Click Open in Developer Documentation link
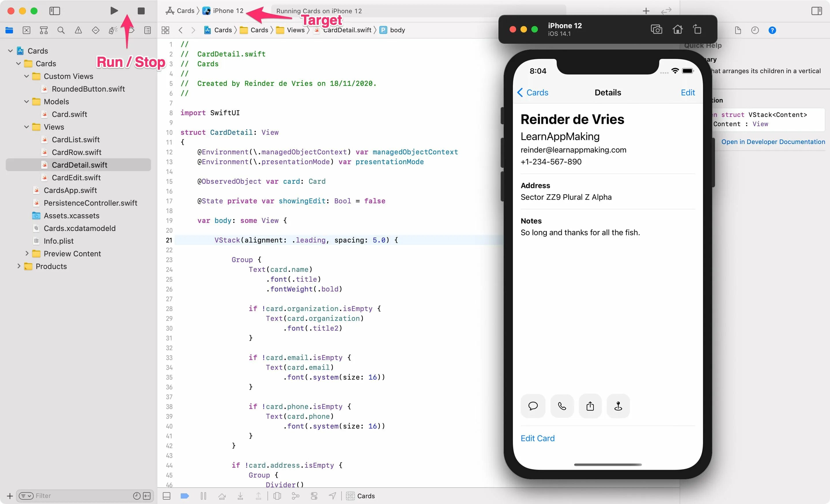The height and width of the screenshot is (504, 830). 773,142
